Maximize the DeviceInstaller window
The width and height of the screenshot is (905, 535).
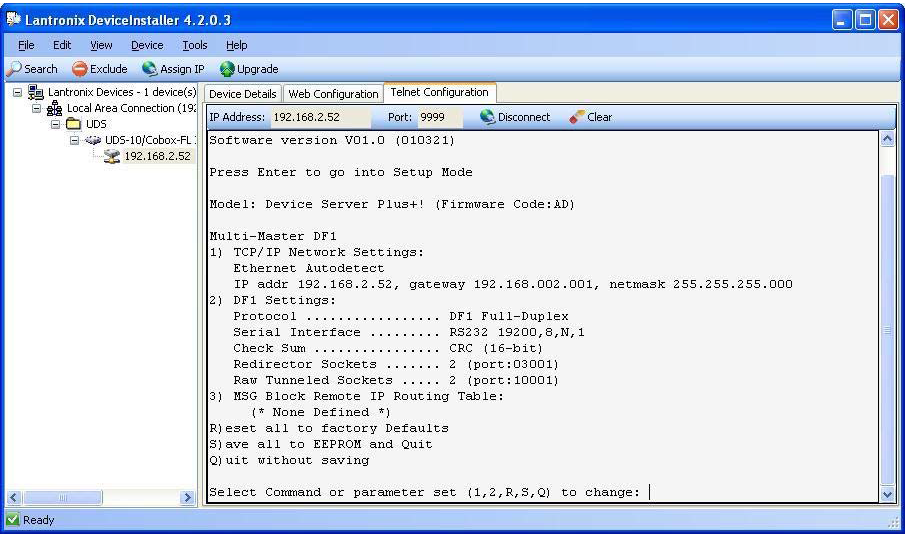pos(865,20)
